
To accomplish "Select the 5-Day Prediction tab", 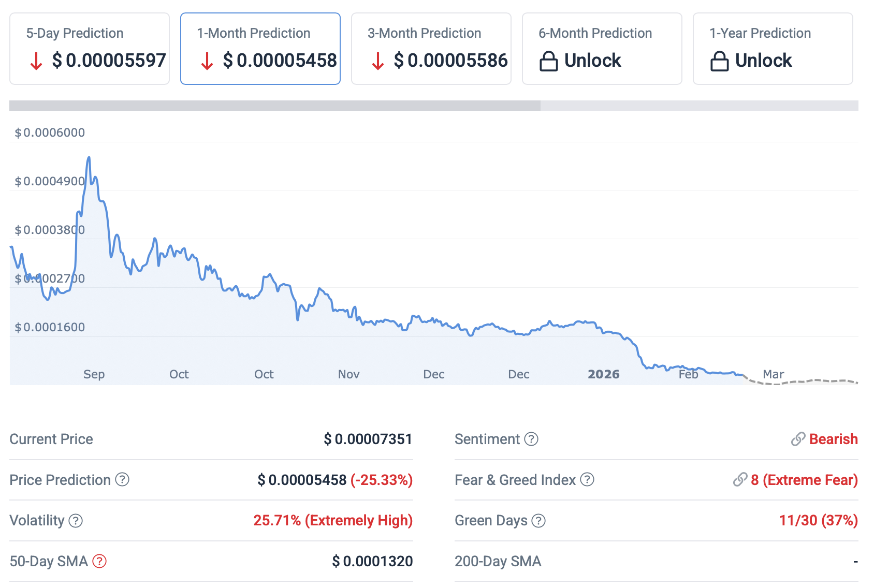I will click(x=90, y=49).
